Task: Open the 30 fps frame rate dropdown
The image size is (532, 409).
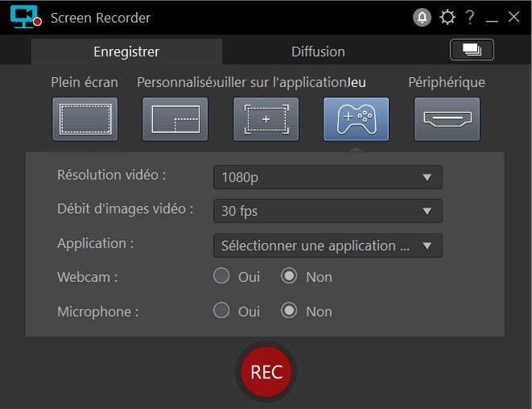Action: [328, 211]
